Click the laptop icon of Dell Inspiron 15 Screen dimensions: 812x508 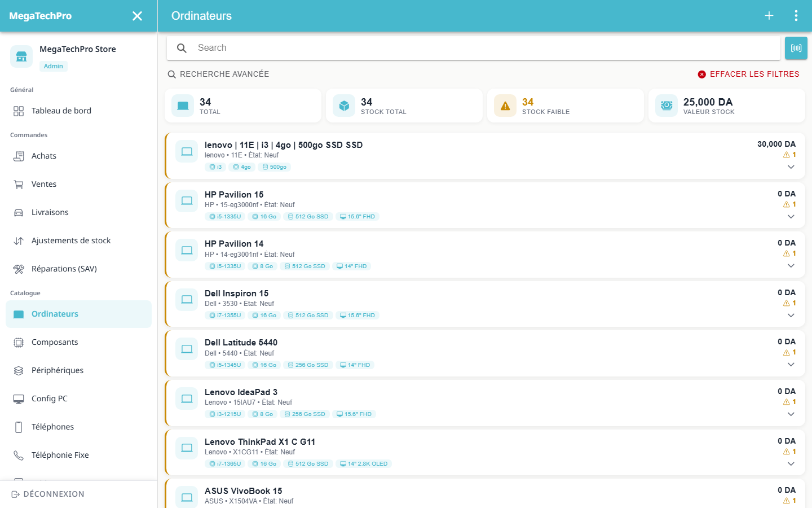coord(187,300)
